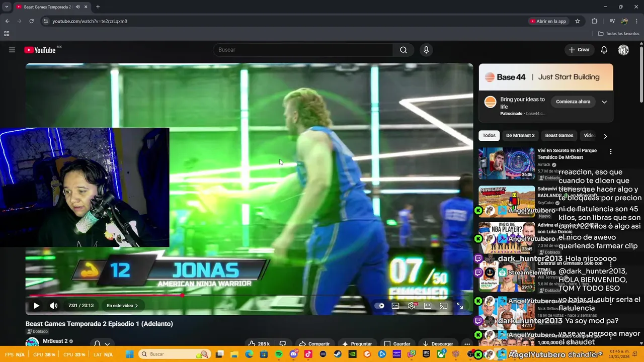The image size is (644, 362).
Task: Open the Windows Start menu
Action: pyautogui.click(x=129, y=354)
